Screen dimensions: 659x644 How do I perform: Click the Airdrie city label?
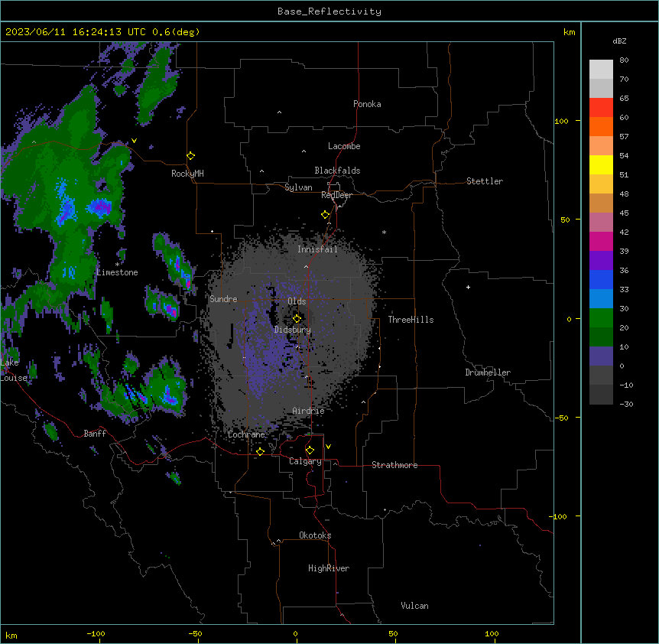tap(309, 411)
